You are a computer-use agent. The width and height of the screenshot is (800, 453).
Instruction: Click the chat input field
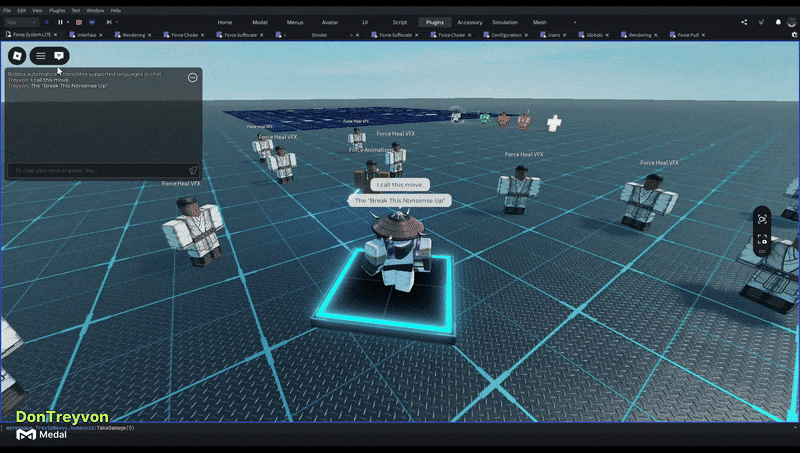pos(95,171)
